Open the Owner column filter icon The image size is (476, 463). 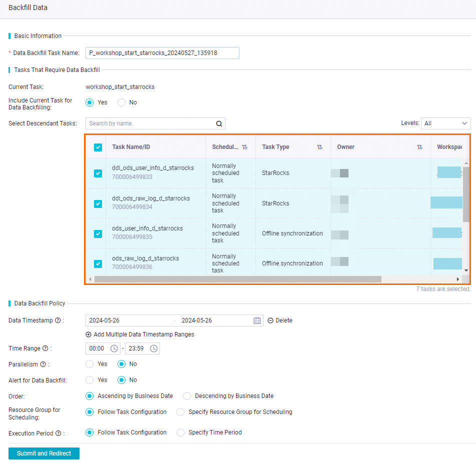click(x=420, y=147)
